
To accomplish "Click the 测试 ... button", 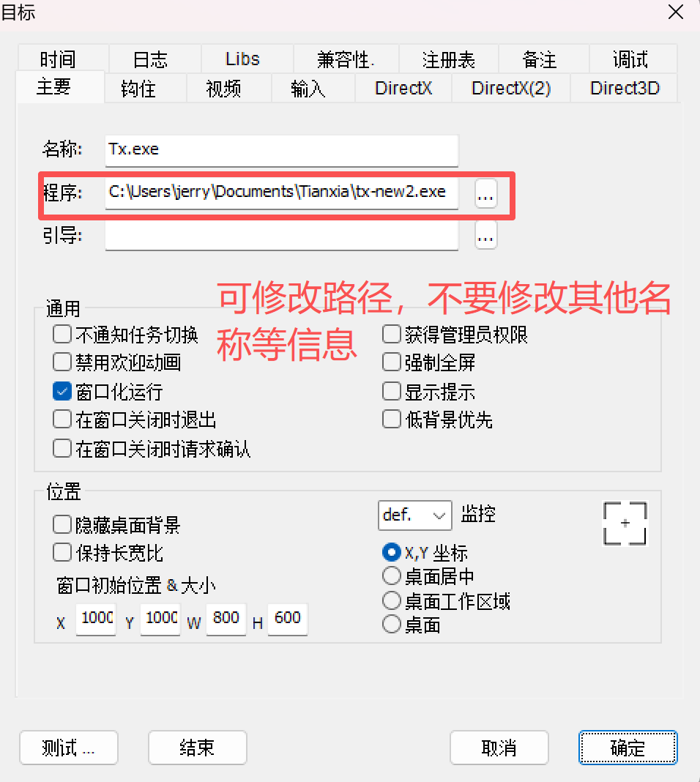I will 69,748.
